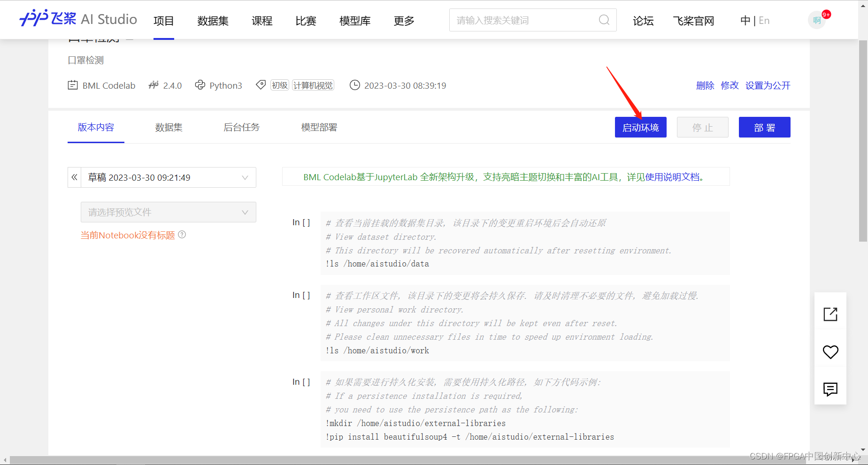The width and height of the screenshot is (868, 465).
Task: Click the code line !ls /home/aistudio/data
Action: pyautogui.click(x=377, y=264)
